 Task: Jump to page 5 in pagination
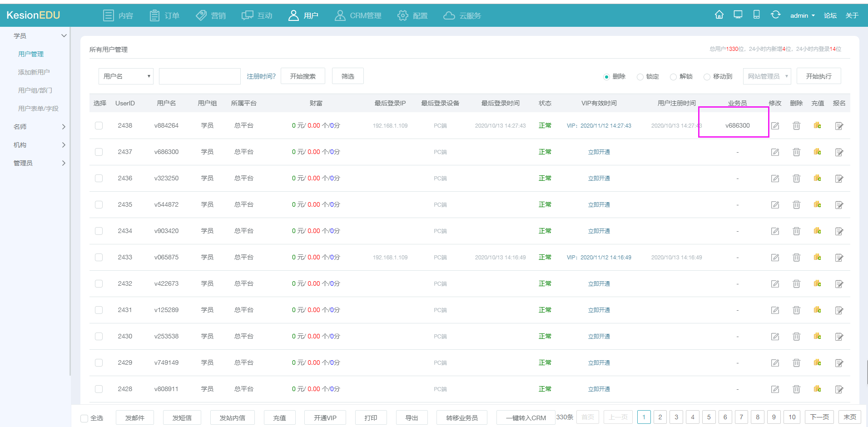click(709, 417)
